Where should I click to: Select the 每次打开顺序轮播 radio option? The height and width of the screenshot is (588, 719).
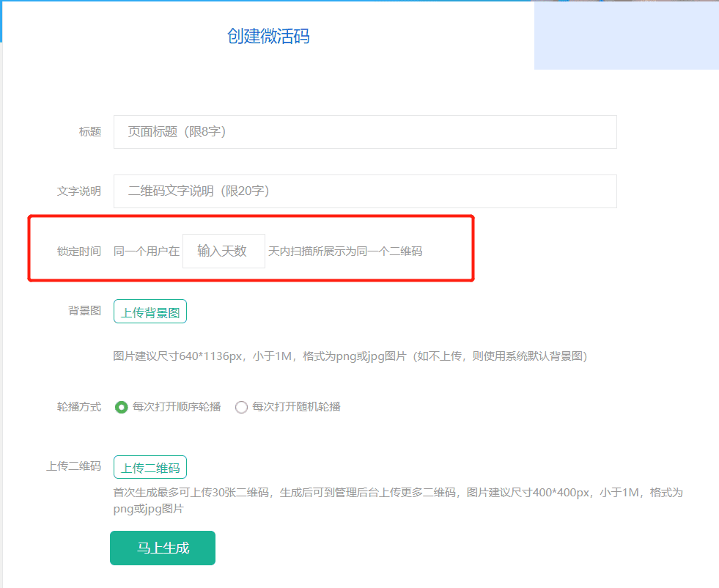pyautogui.click(x=122, y=407)
